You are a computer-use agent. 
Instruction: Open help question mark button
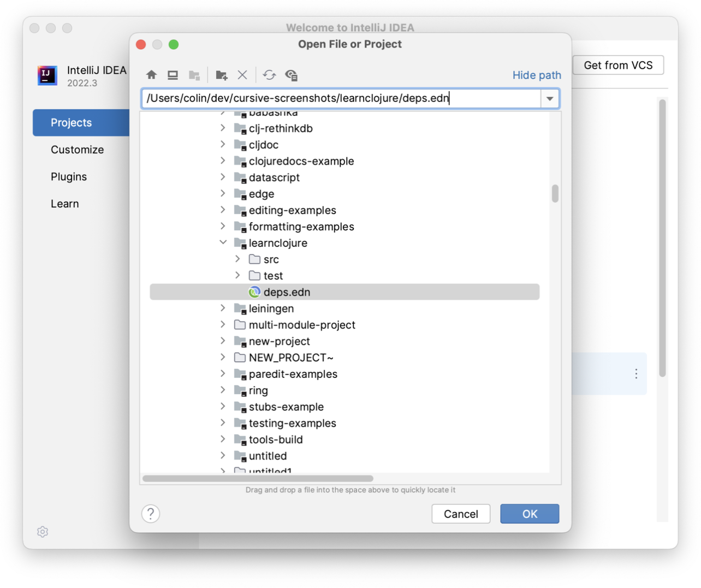pos(151,513)
